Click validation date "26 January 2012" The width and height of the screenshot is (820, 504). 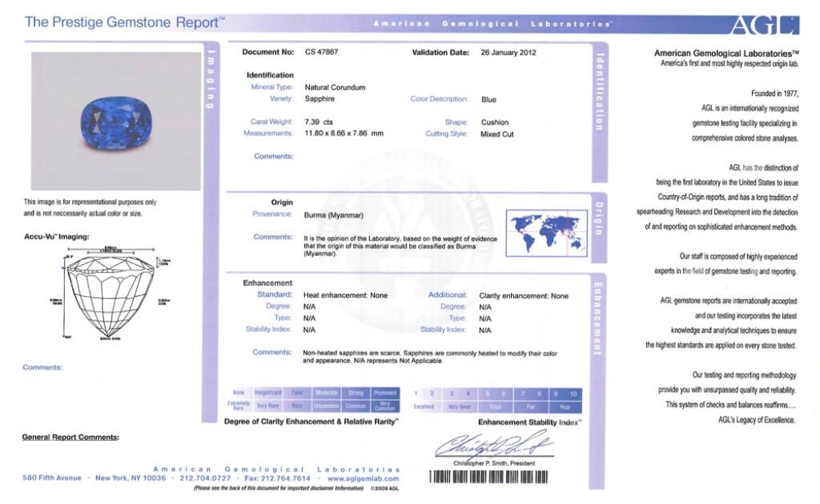pos(508,53)
